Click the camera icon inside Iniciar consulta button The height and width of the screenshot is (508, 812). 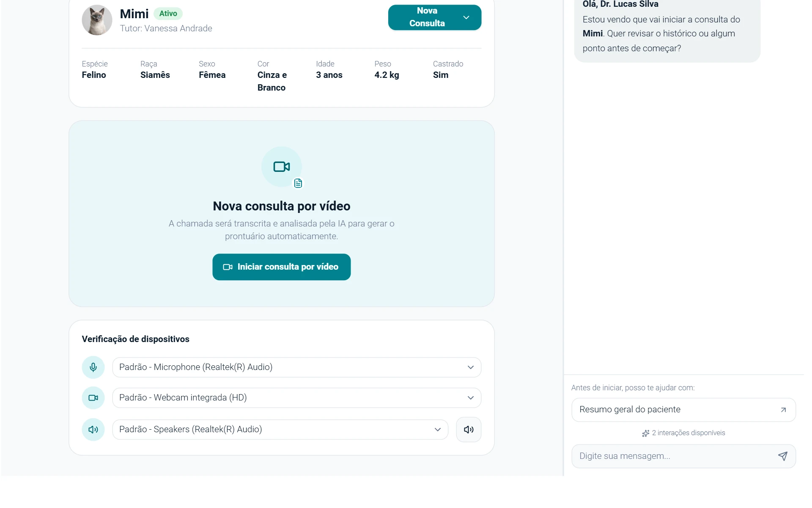pos(228,267)
